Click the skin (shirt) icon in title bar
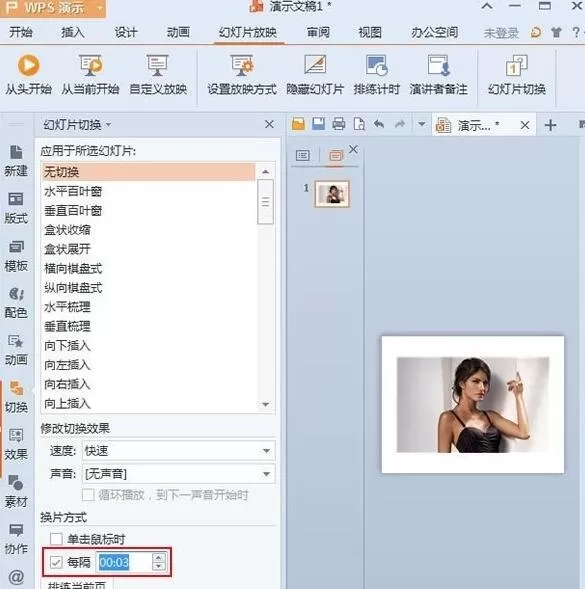 pyautogui.click(x=556, y=33)
